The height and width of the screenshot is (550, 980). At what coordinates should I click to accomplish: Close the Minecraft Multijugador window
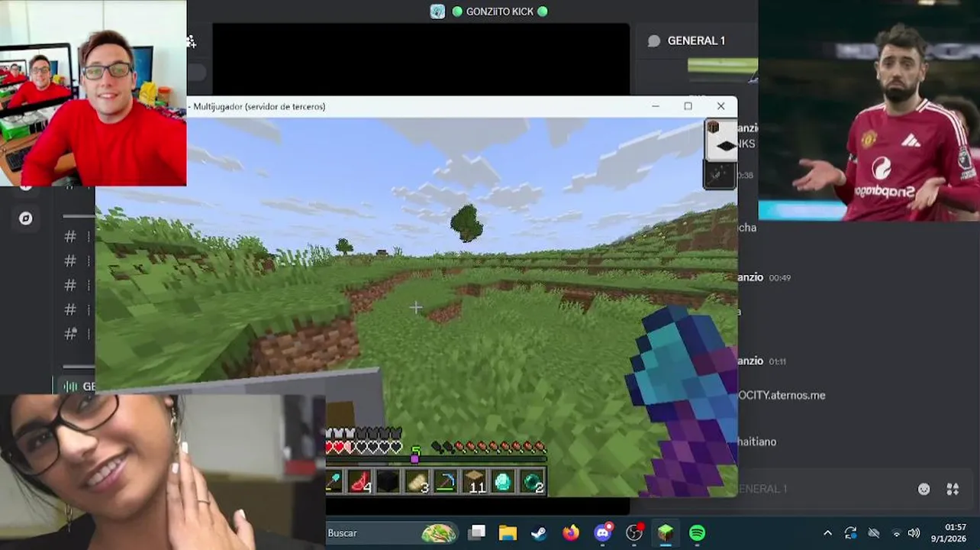coord(720,106)
